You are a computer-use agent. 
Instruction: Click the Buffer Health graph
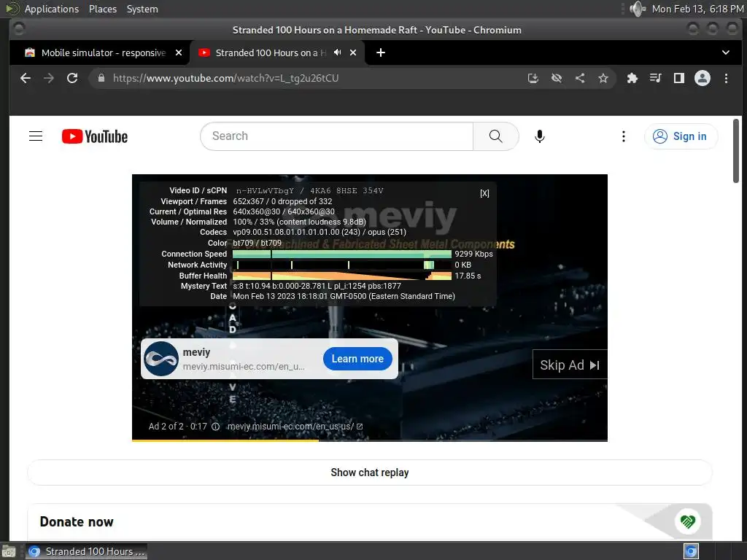click(x=341, y=276)
